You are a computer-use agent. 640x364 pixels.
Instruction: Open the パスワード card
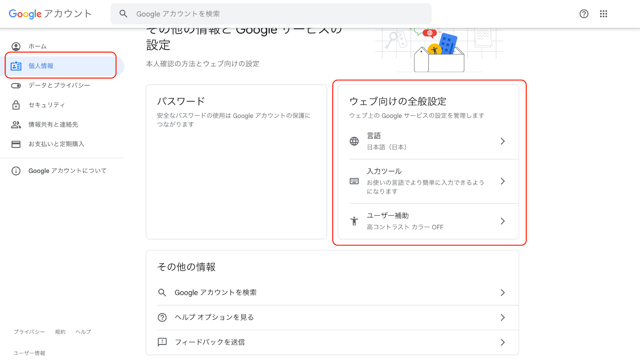tap(236, 162)
